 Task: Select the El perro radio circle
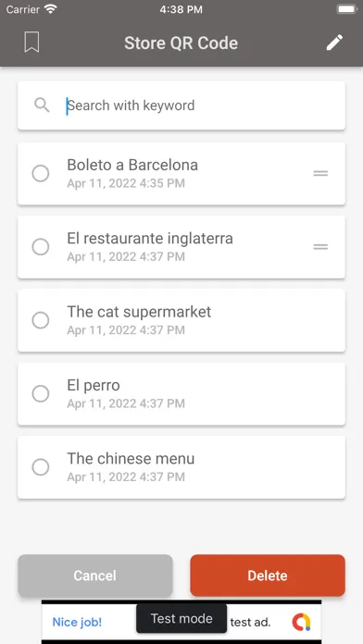point(41,393)
